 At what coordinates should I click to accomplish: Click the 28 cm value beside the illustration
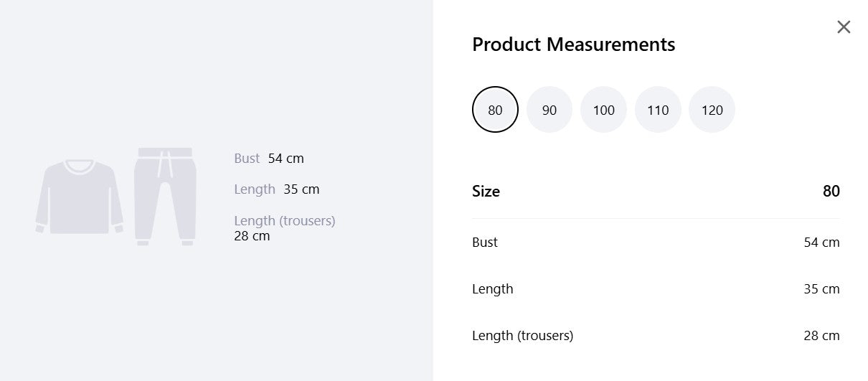coord(252,236)
